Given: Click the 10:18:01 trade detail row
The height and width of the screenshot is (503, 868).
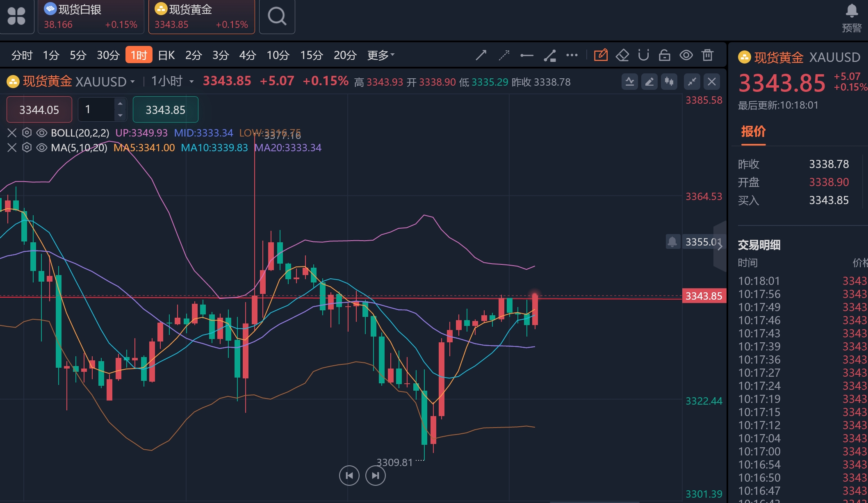Looking at the screenshot, I should pos(802,281).
